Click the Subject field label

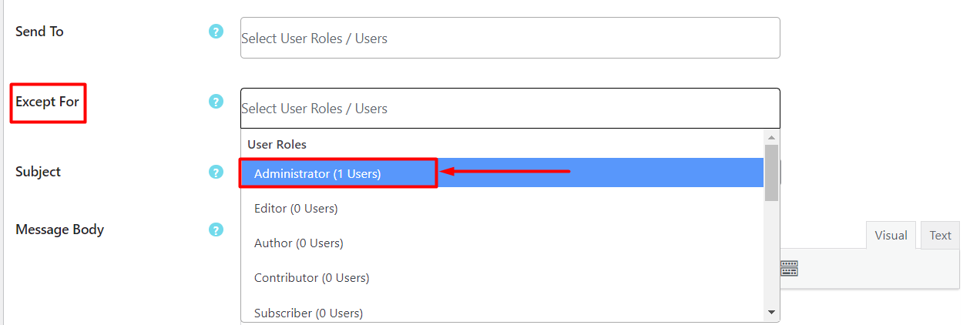pos(38,172)
